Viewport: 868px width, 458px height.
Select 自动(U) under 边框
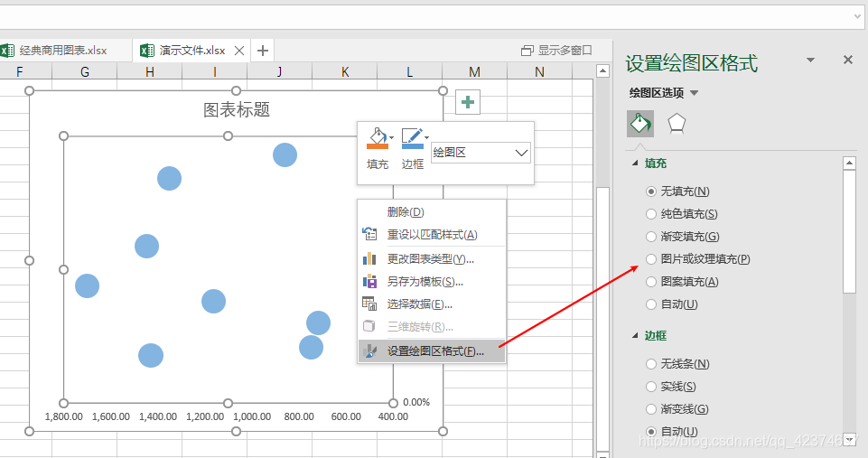(x=651, y=432)
